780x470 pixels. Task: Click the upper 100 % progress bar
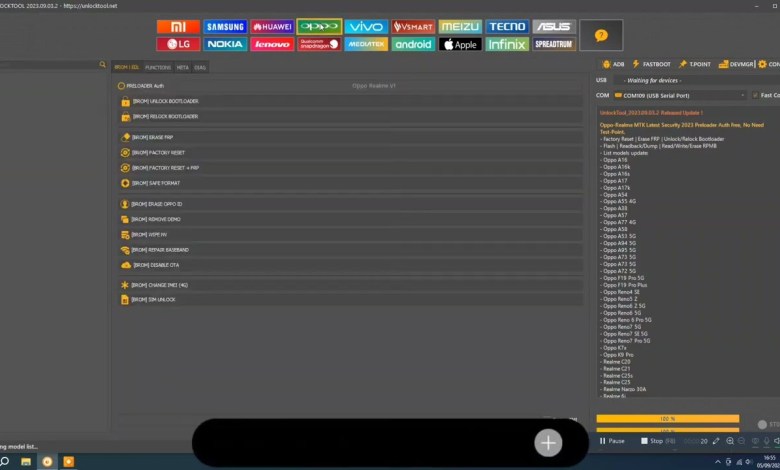coord(668,419)
